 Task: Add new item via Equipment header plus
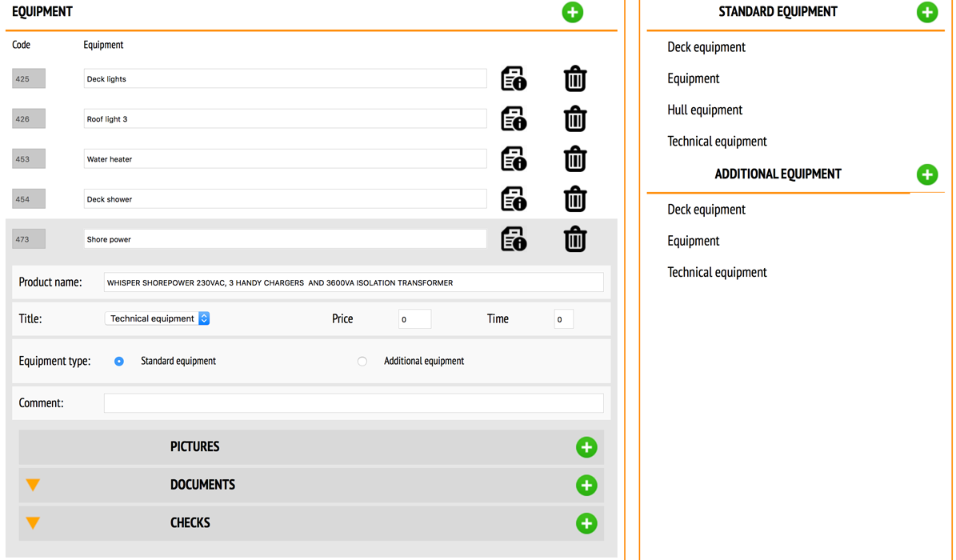572,12
